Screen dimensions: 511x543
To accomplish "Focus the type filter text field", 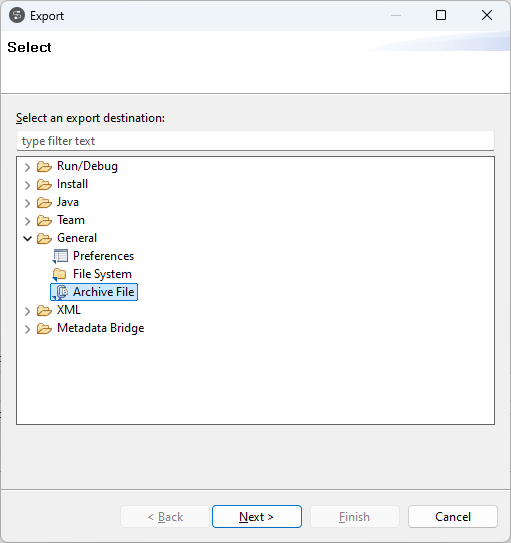I will click(255, 141).
